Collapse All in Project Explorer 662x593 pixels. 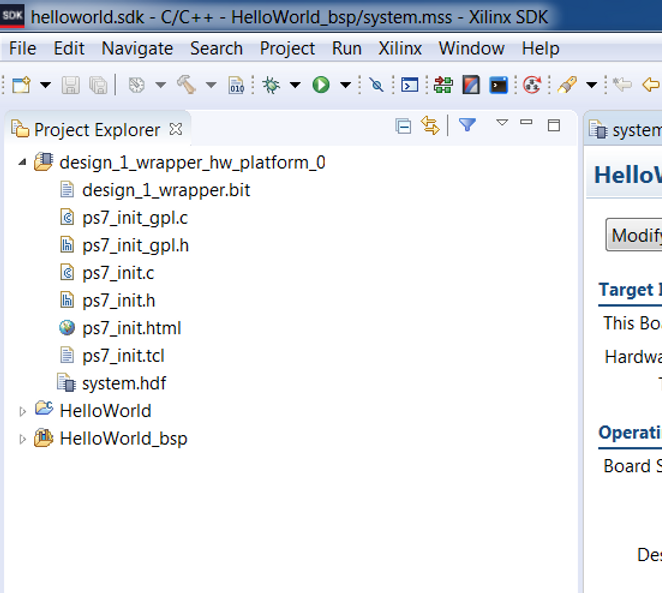pyautogui.click(x=403, y=126)
